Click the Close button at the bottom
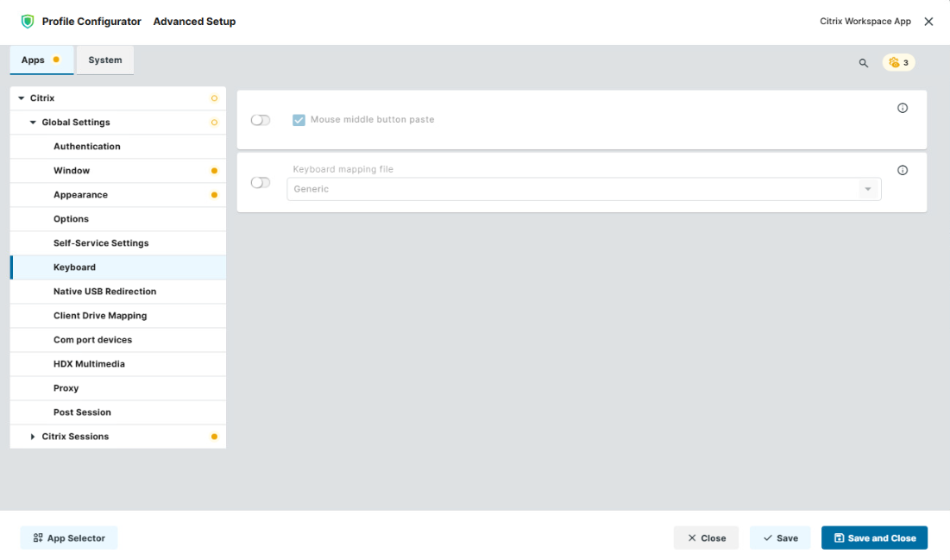Screen dimensions: 950x560 (706, 538)
